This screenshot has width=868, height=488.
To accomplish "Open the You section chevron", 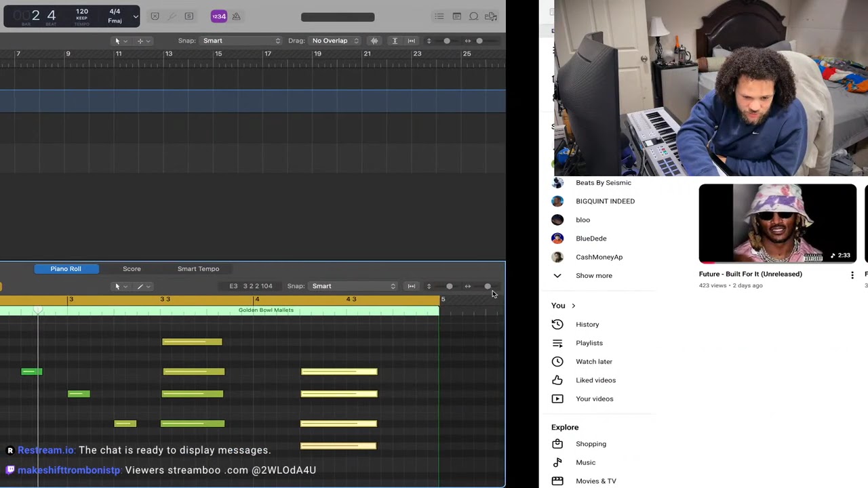I will (573, 306).
